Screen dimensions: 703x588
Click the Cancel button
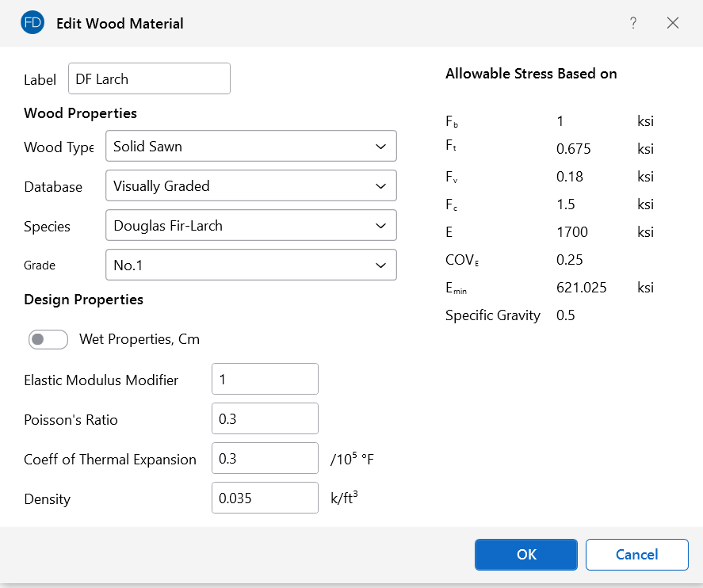click(x=636, y=555)
